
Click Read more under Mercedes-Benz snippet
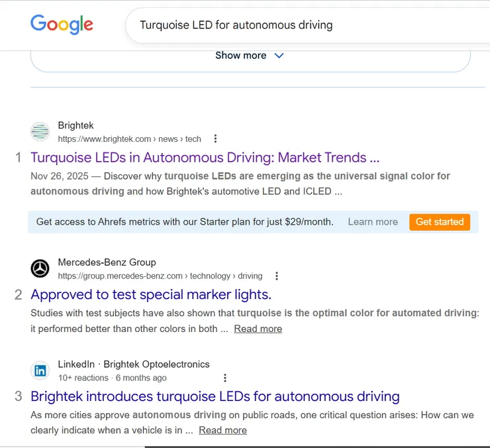pos(258,329)
